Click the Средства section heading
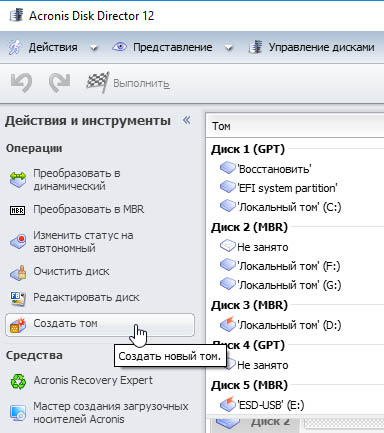 coord(34,355)
